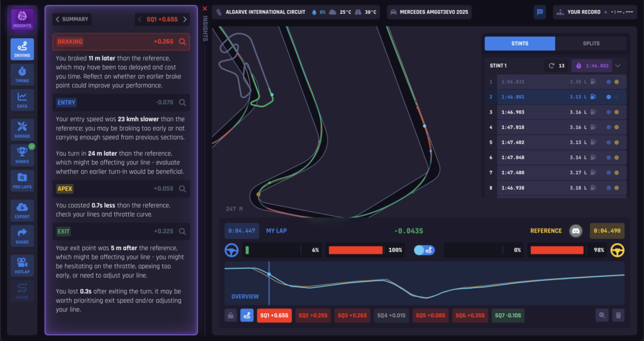
Task: Select the SQ6 +0.35S sector button
Action: (469, 316)
